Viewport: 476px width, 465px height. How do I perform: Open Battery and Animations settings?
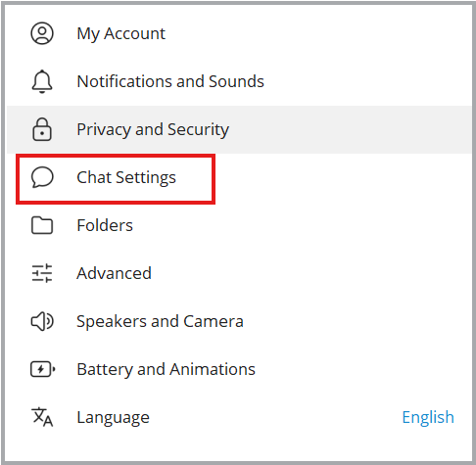coord(166,370)
